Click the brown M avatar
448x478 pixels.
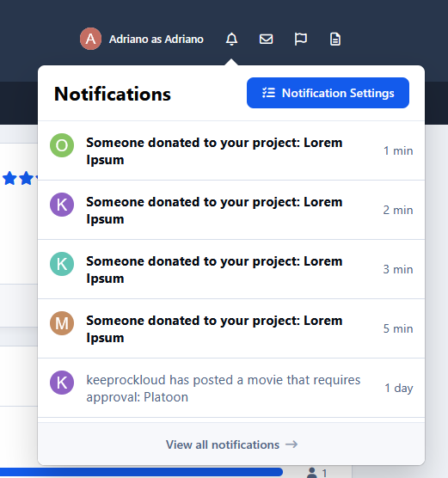[x=62, y=323]
